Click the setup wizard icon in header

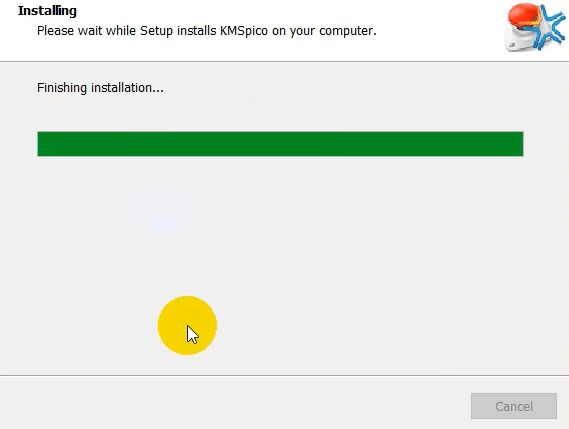point(534,27)
